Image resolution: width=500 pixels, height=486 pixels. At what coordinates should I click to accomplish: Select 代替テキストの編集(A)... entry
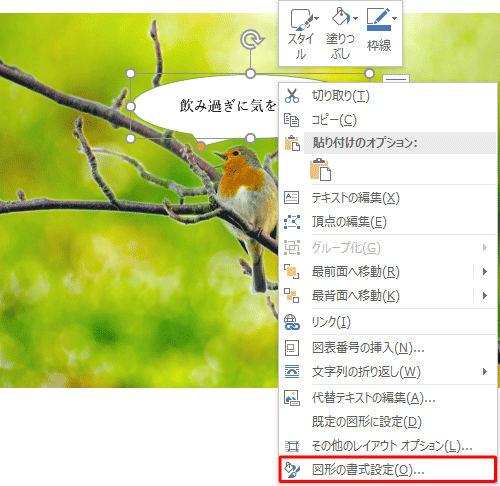[x=388, y=398]
